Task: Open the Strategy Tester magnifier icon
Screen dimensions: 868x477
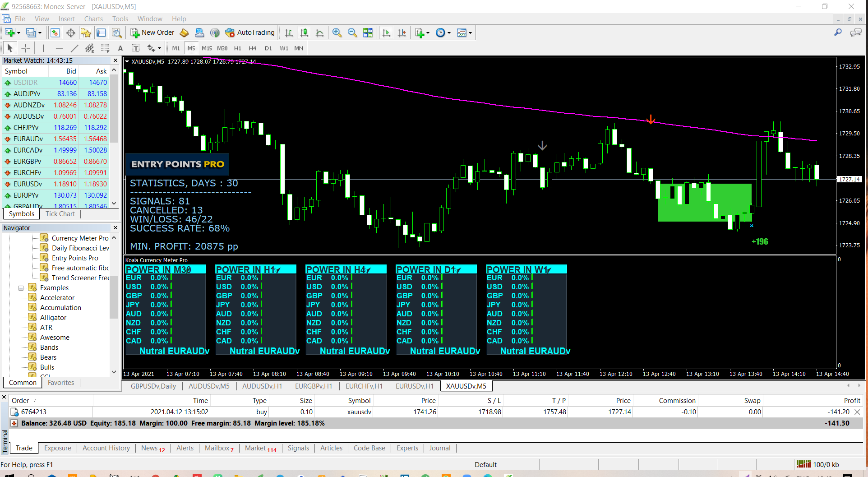Action: click(x=116, y=32)
